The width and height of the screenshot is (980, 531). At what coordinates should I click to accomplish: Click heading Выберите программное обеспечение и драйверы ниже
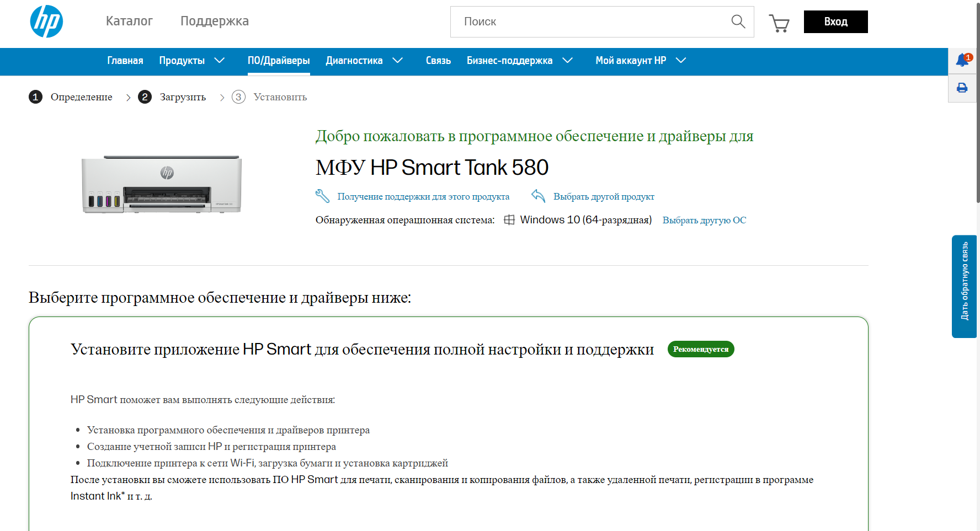click(x=220, y=298)
